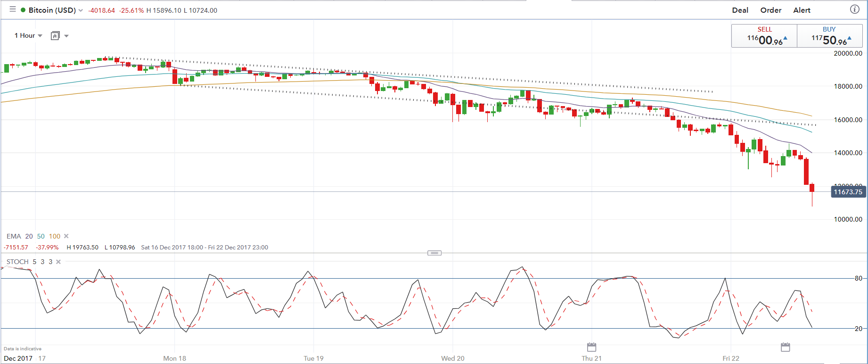This screenshot has height=364, width=868.
Task: Click the STOCH 5 3 3 parameters
Action: click(x=42, y=262)
